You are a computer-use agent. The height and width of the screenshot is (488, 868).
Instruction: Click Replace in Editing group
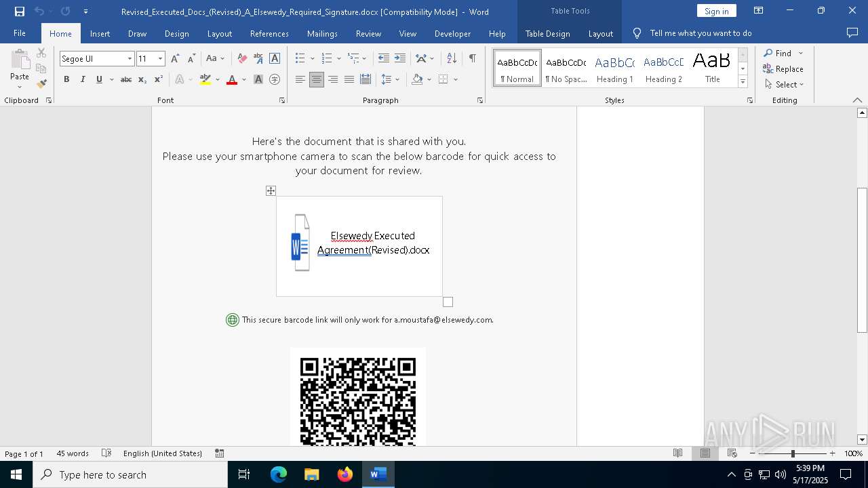pos(783,68)
